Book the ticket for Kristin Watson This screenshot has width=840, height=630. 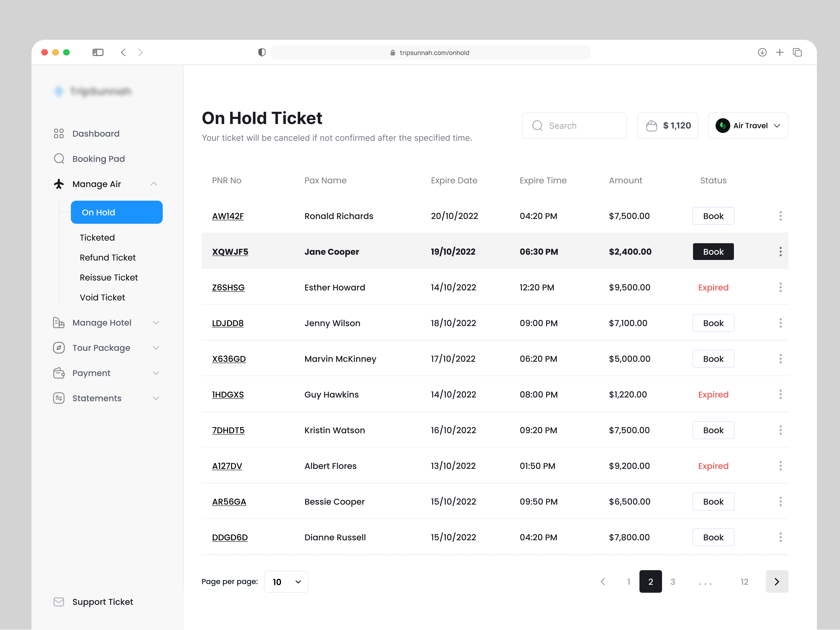point(713,430)
